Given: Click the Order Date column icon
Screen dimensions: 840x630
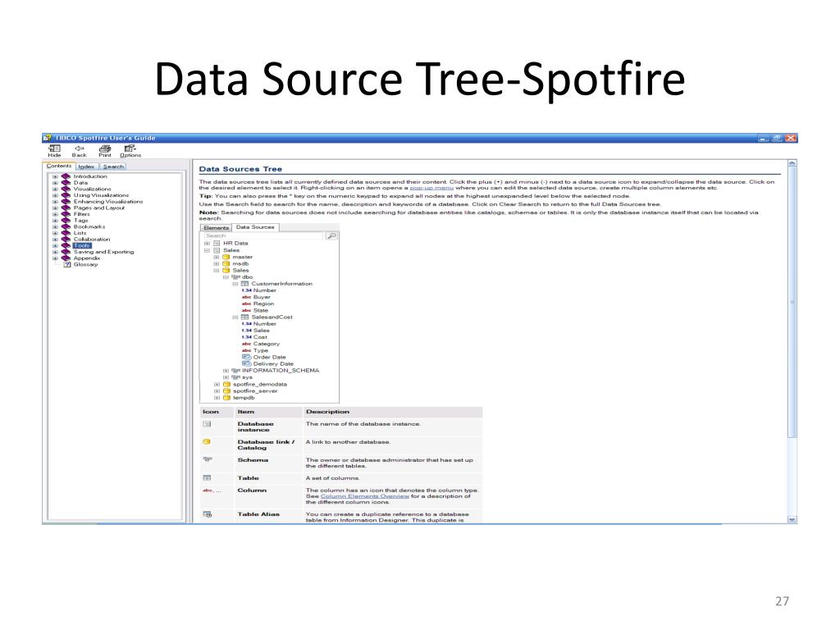Looking at the screenshot, I should 246,358.
